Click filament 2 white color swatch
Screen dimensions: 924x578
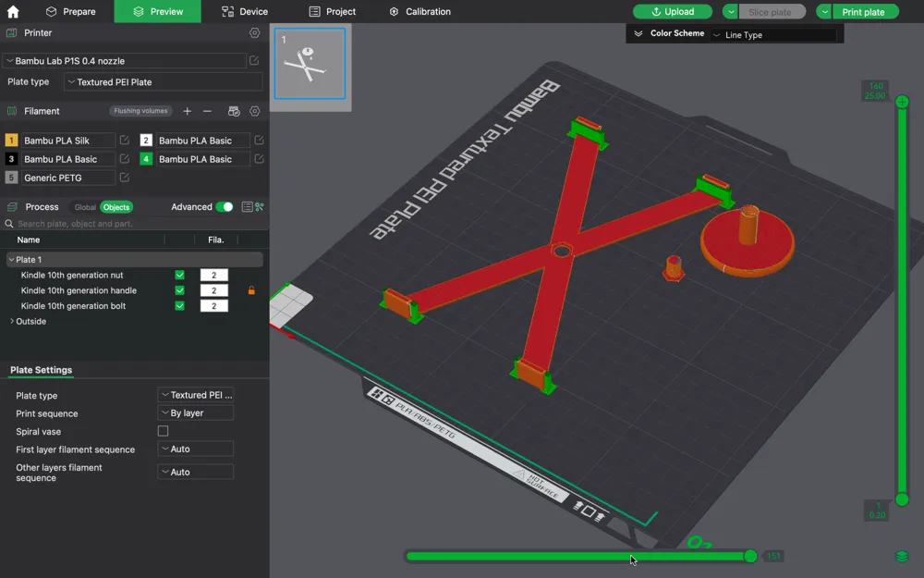(x=146, y=141)
